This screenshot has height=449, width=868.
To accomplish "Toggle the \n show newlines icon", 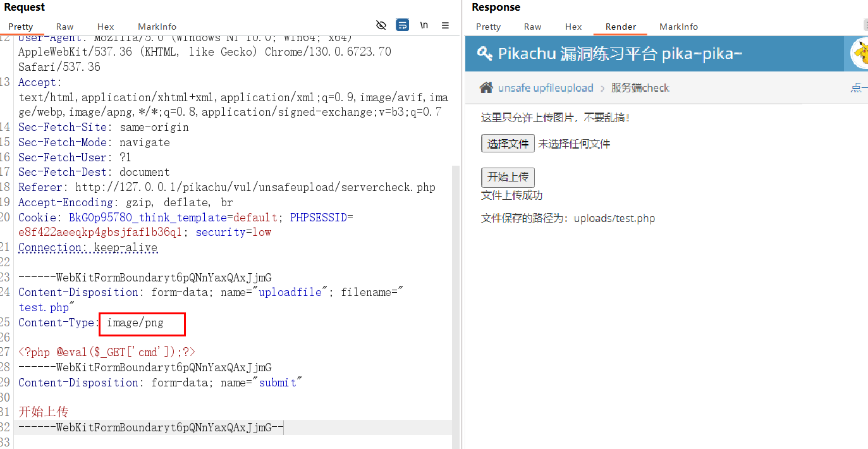I will pos(424,25).
